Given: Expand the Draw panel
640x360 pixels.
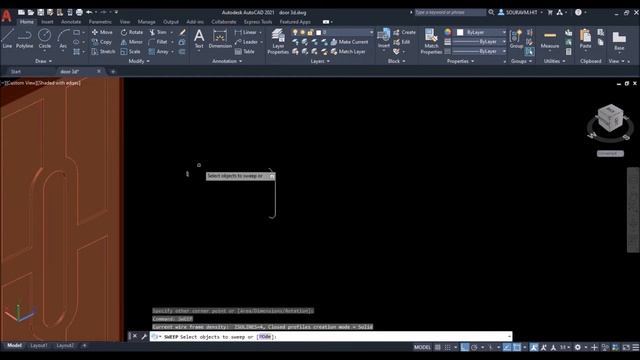Looking at the screenshot, I should click(44, 61).
